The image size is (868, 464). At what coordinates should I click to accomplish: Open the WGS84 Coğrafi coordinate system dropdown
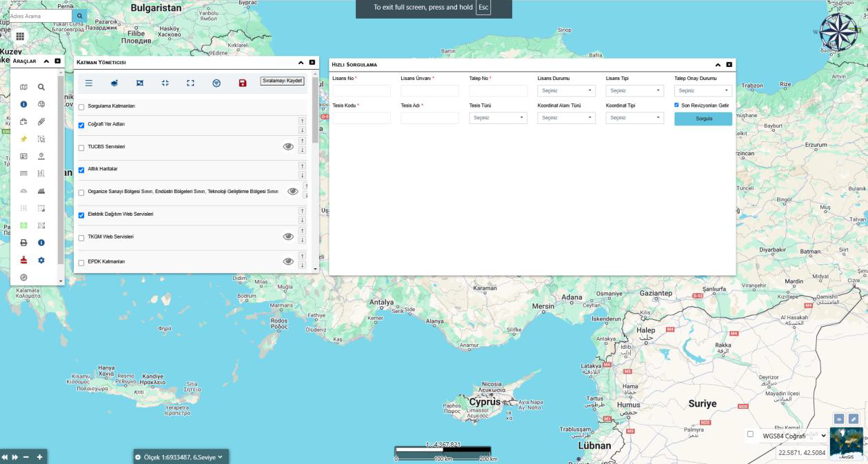(793, 436)
